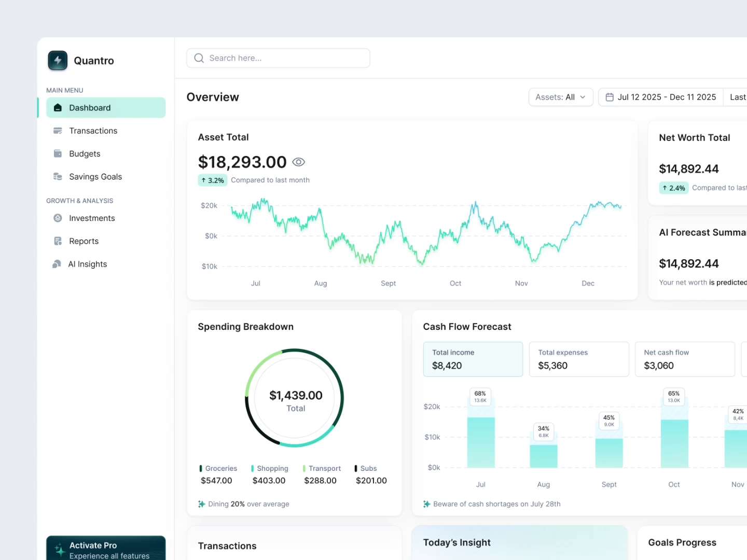The height and width of the screenshot is (560, 747).
Task: Expand the Net cash flow card
Action: pos(684,359)
